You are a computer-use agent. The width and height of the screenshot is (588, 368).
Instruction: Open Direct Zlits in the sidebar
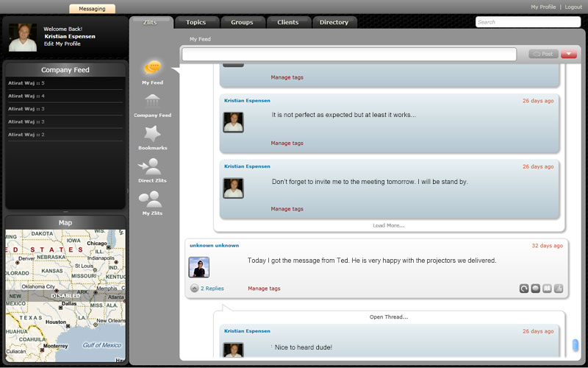152,167
